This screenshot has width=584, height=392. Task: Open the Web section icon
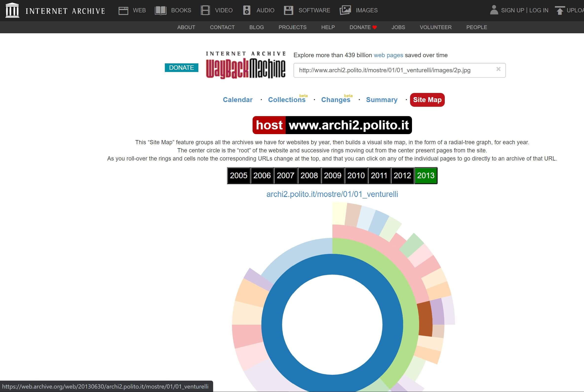pyautogui.click(x=123, y=11)
